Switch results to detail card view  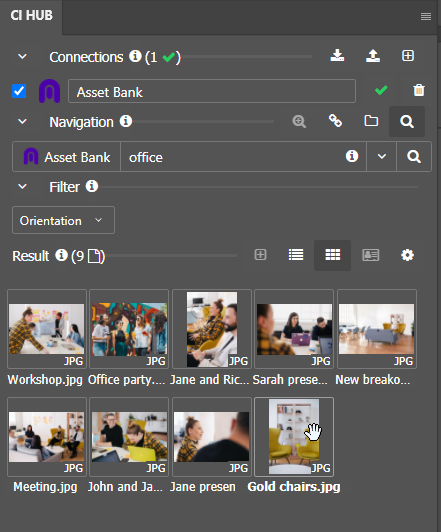[x=370, y=255]
